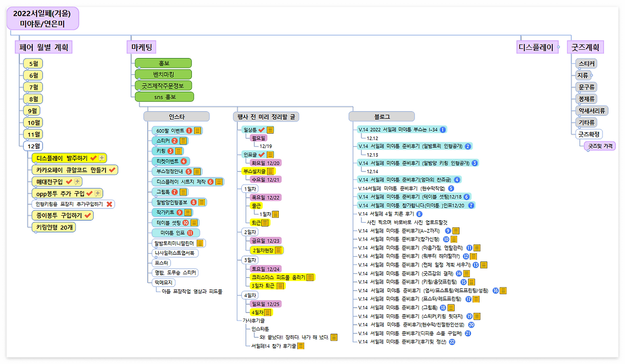Toggle the checkmark on 디스플레이 발주하기
Viewport: 625px width, 364px height.
(x=94, y=158)
